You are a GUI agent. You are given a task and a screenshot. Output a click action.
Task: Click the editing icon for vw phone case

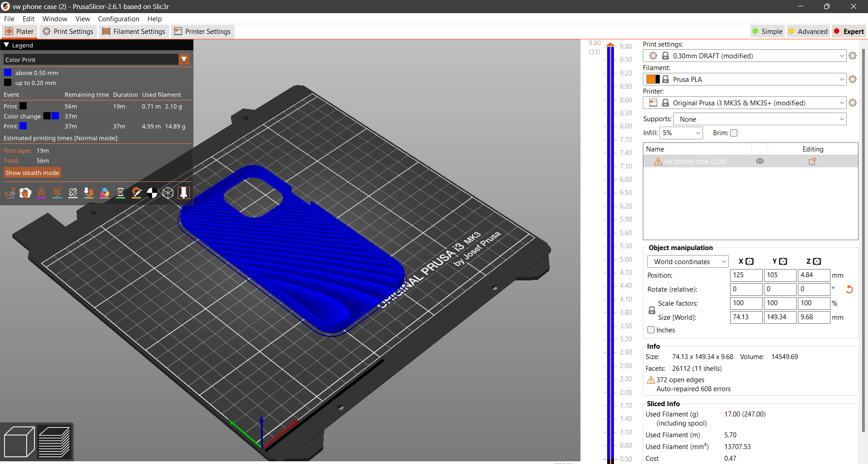pos(812,161)
